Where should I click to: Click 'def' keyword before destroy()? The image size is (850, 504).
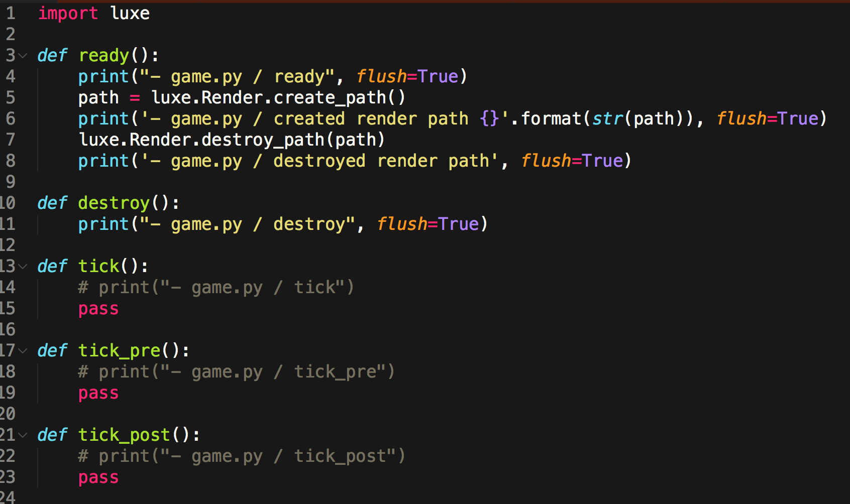pyautogui.click(x=52, y=203)
